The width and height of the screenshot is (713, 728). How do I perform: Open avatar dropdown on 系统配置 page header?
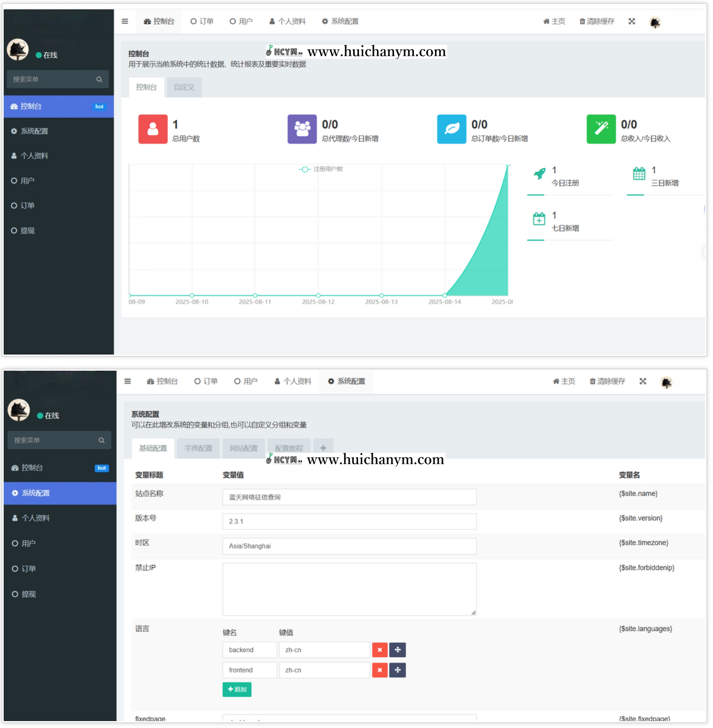[x=666, y=382]
